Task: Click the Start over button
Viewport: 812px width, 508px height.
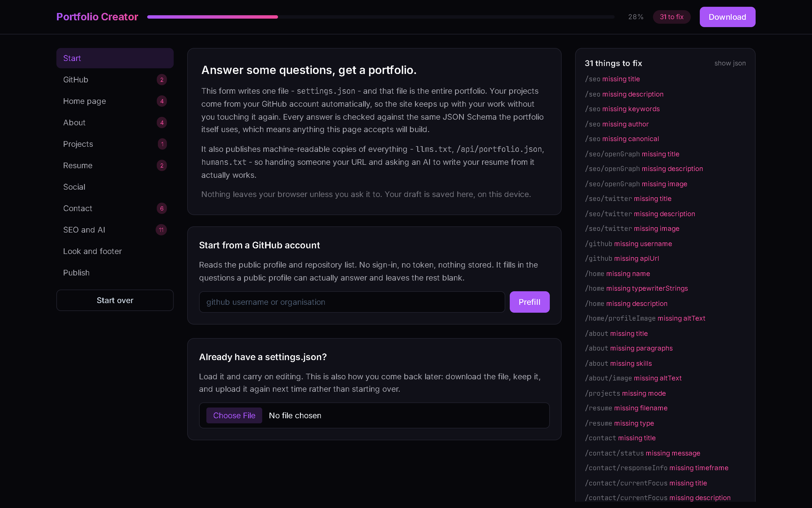Action: coord(115,300)
